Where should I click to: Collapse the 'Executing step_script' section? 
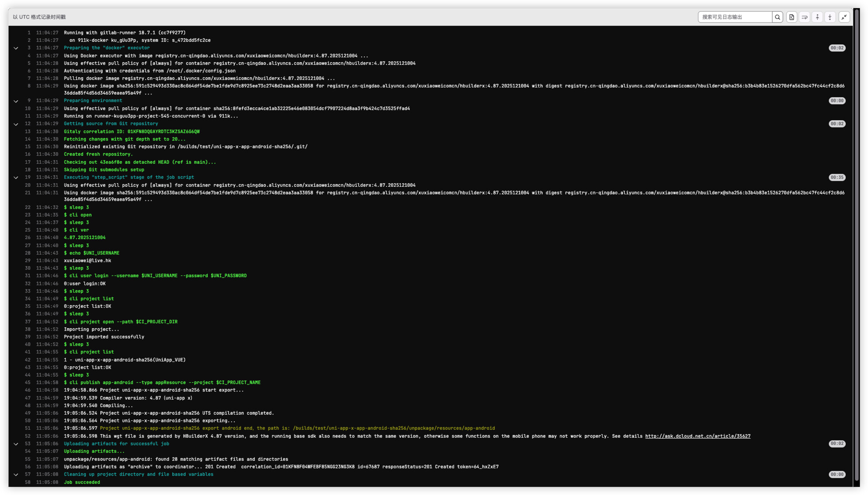coord(16,177)
